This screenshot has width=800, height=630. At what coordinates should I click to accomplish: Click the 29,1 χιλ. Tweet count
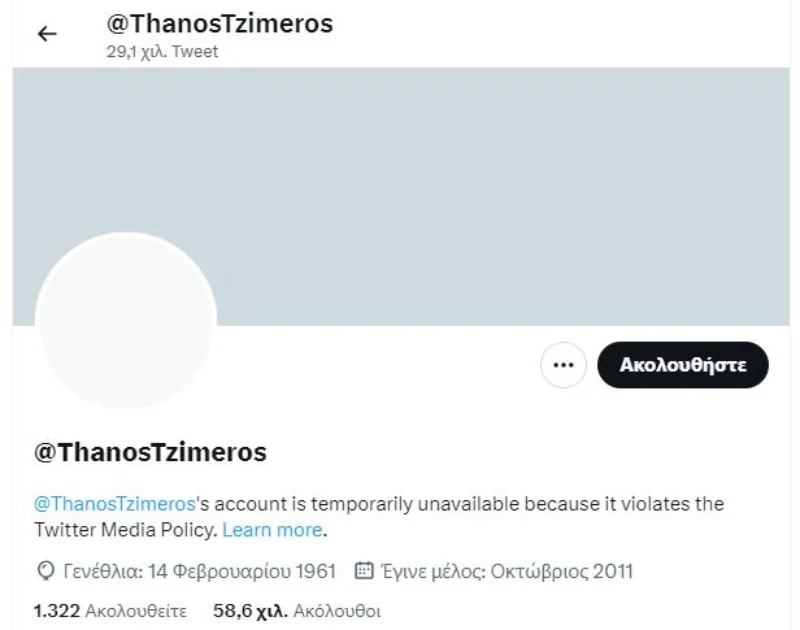pos(162,52)
